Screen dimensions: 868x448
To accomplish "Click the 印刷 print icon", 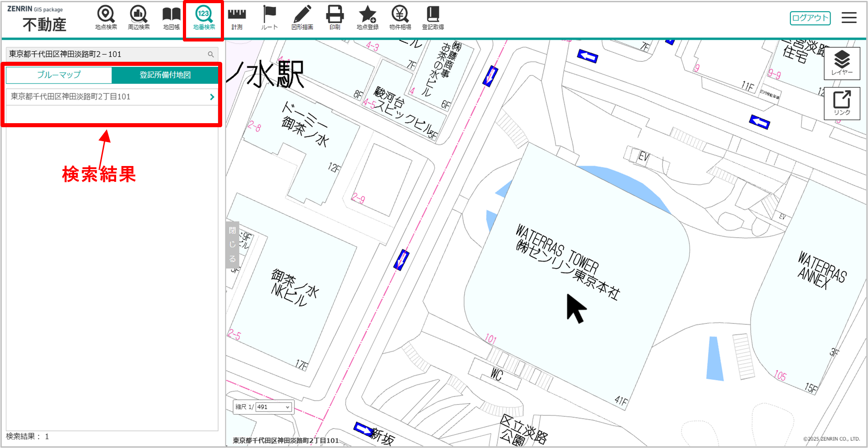I will (335, 18).
